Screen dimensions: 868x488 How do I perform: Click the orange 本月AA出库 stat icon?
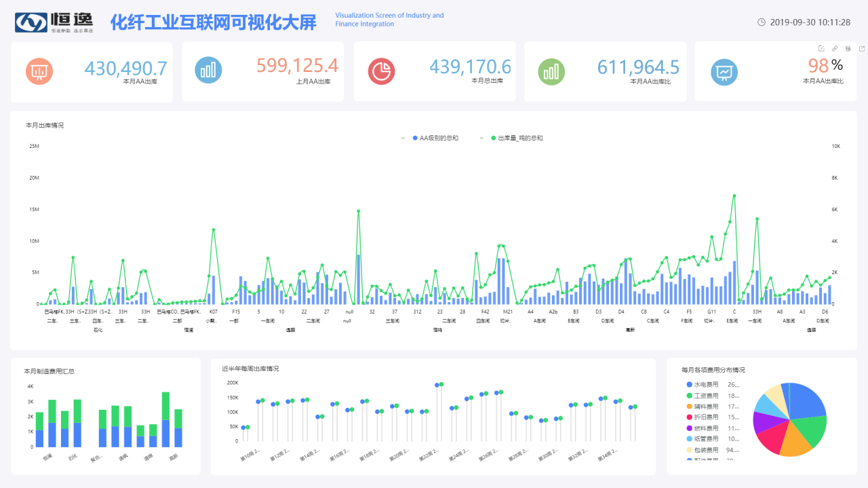click(39, 71)
